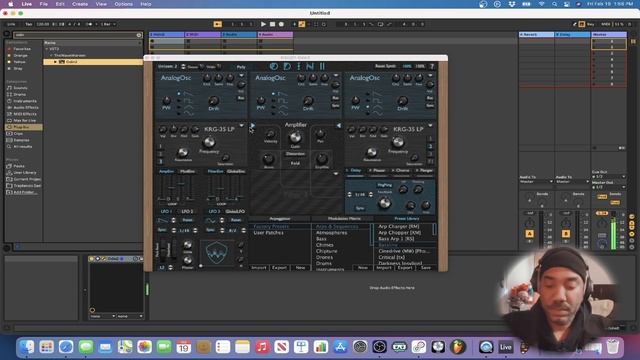Load the Bass Arp 1 preset
The width and height of the screenshot is (640, 360).
(x=396, y=238)
